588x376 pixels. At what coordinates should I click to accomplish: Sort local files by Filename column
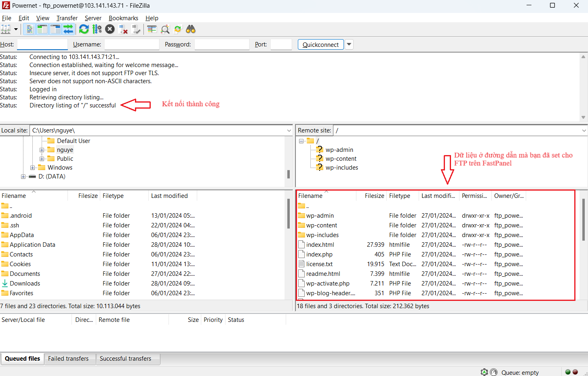(34, 196)
